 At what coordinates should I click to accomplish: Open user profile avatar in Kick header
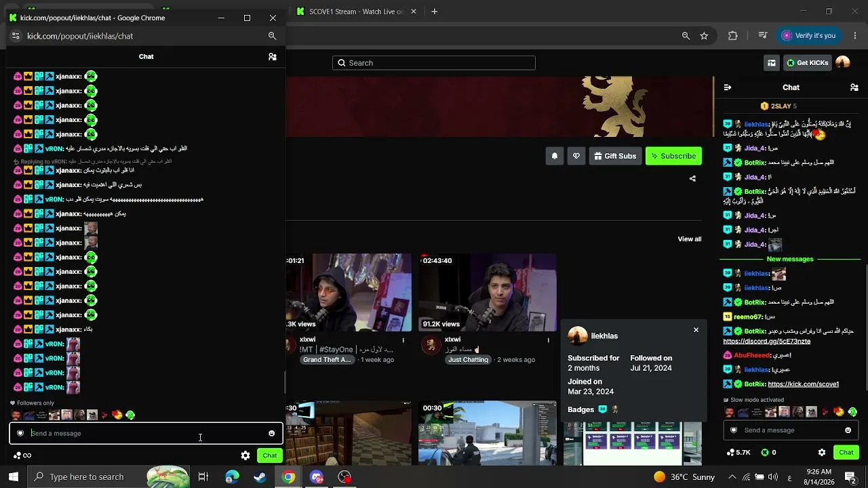coord(843,63)
